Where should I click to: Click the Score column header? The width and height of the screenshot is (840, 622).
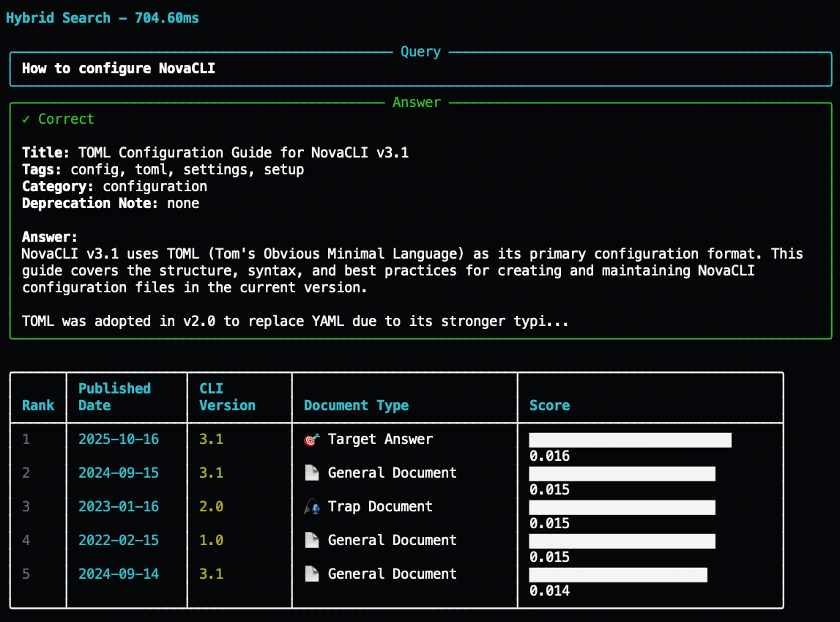(x=549, y=405)
